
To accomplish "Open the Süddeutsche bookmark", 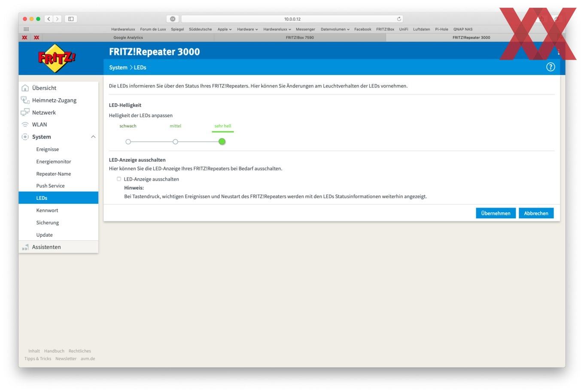I will pyautogui.click(x=200, y=29).
